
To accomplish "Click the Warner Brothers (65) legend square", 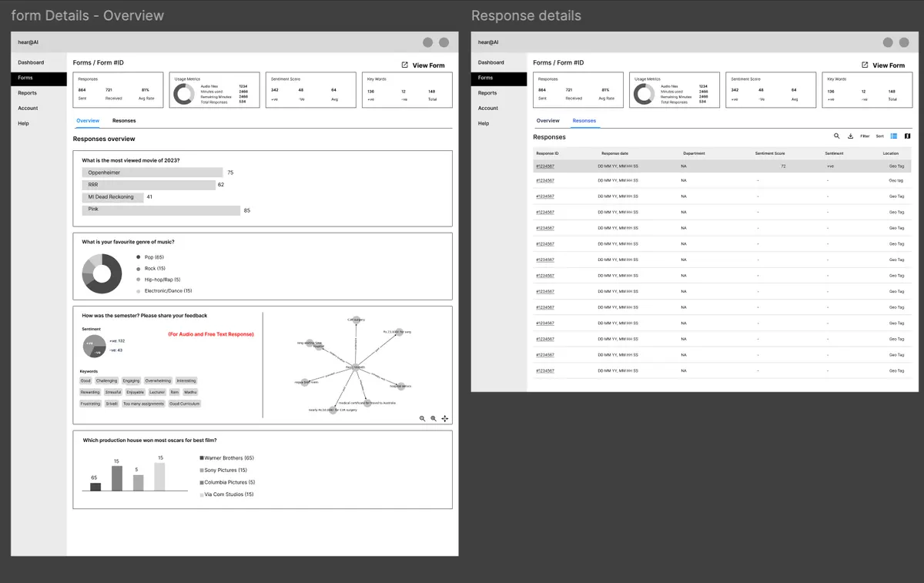I will pos(202,458).
